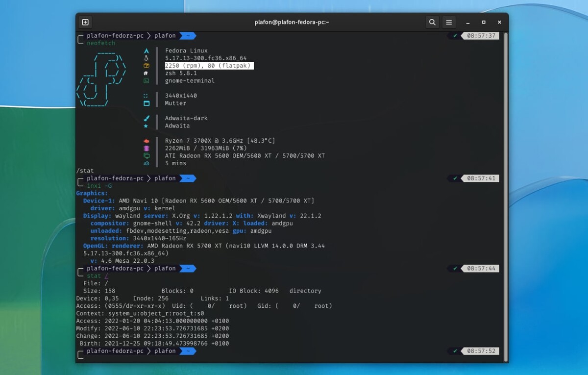Open the terminal search with the magnifier icon
The height and width of the screenshot is (375, 588).
[x=432, y=22]
